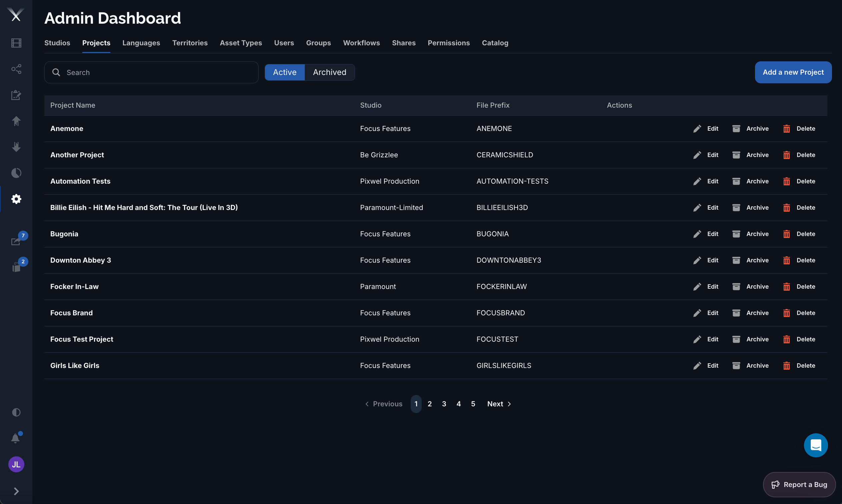Select the Projects tab
This screenshot has width=842, height=504.
point(96,43)
